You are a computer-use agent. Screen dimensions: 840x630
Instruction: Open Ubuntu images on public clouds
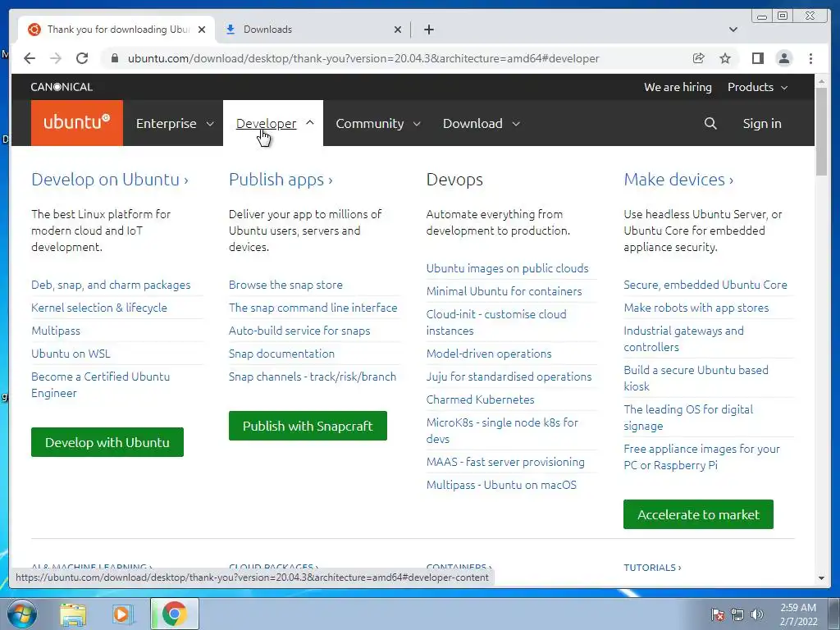pyautogui.click(x=507, y=268)
